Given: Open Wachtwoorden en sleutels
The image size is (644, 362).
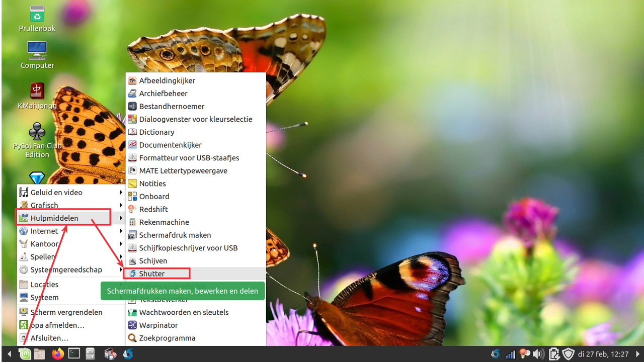Looking at the screenshot, I should tap(196, 312).
